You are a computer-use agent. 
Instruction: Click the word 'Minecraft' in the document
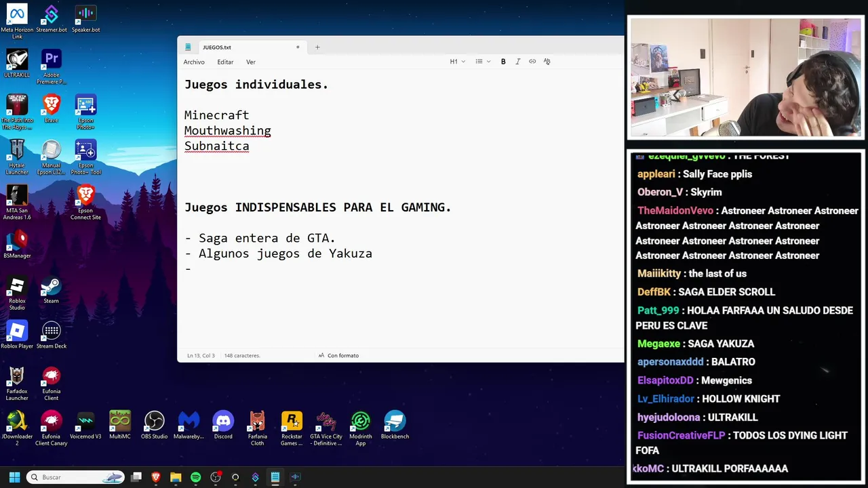(216, 115)
